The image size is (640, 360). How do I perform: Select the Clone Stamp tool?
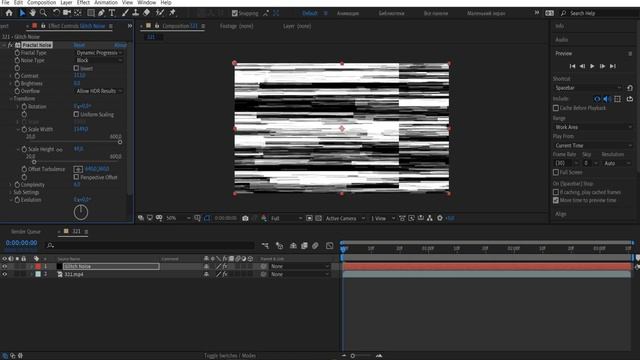[x=136, y=13]
